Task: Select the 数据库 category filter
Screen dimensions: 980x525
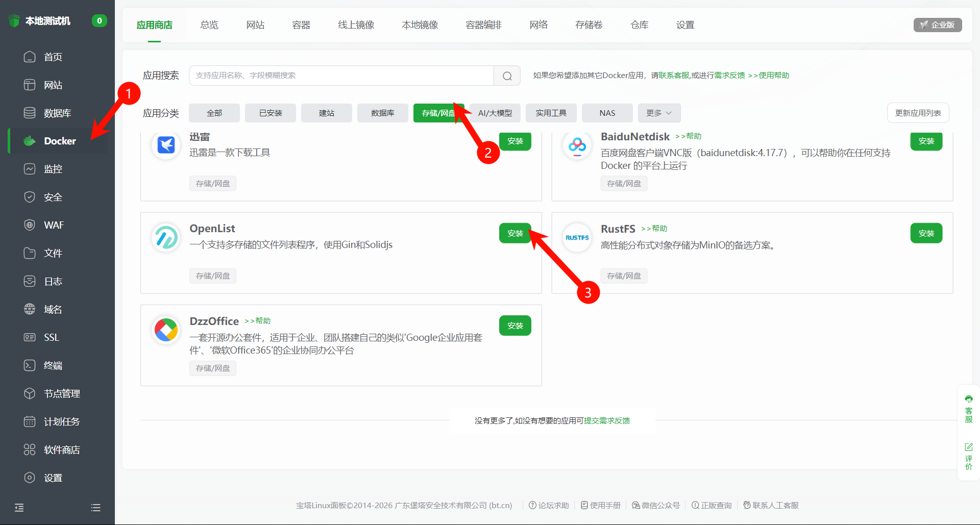Action: [x=382, y=113]
